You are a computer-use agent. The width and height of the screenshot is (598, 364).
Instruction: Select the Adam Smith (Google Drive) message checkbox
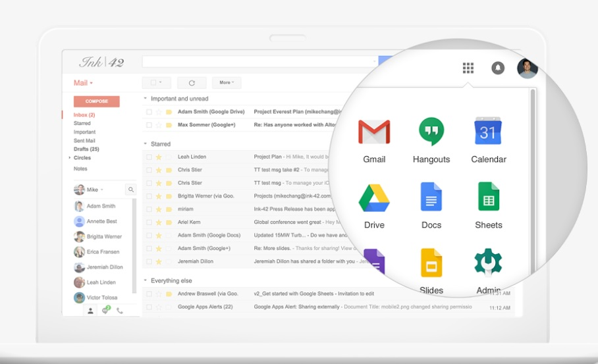click(149, 112)
